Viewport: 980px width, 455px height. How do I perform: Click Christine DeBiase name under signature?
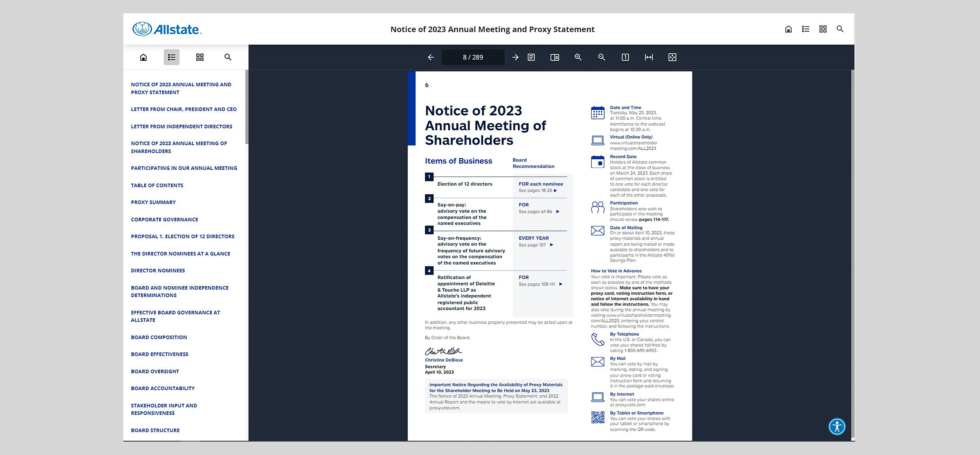(443, 360)
